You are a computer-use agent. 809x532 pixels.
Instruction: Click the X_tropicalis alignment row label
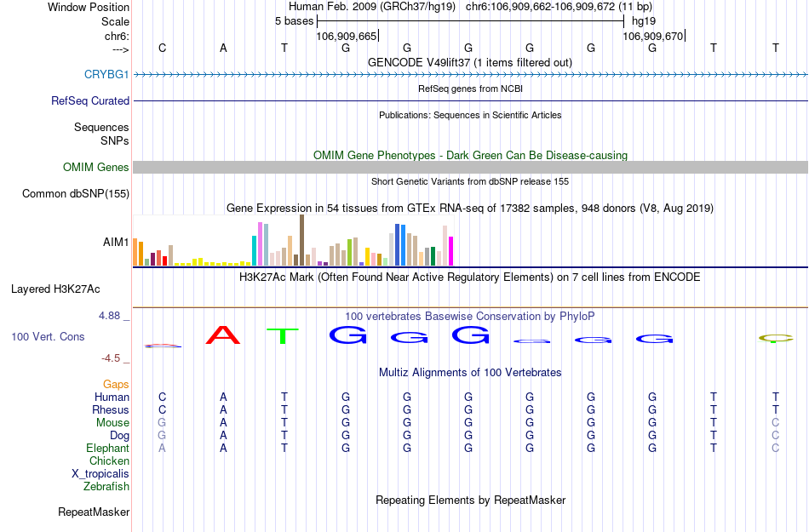pyautogui.click(x=100, y=474)
